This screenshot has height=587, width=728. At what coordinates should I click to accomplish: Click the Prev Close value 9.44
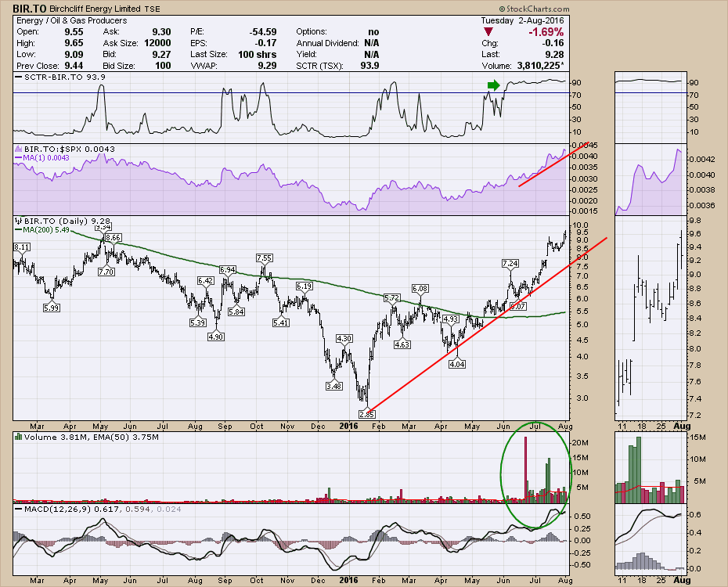coord(74,66)
